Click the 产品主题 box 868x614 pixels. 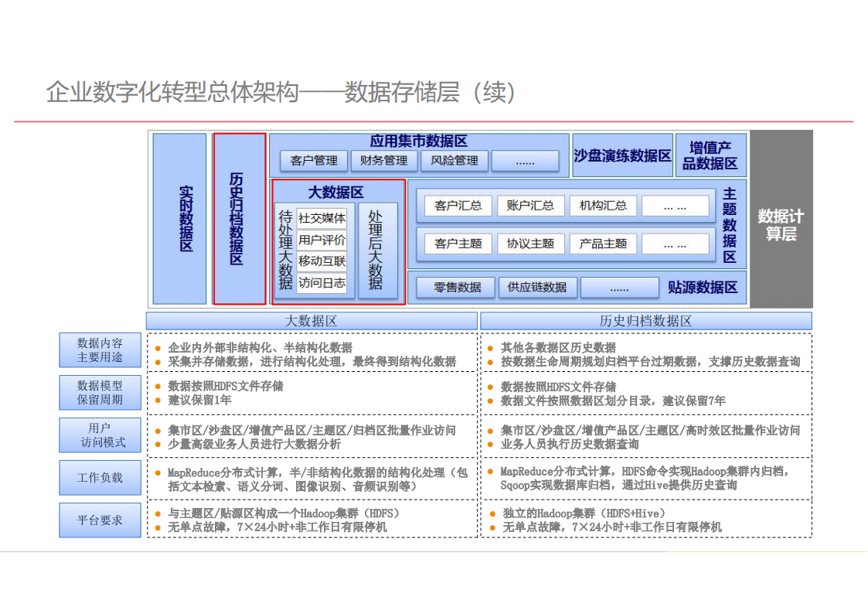point(603,244)
